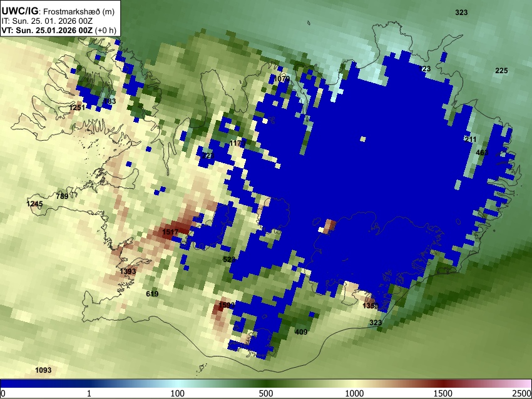Click the "1093" value on the map

point(43,370)
